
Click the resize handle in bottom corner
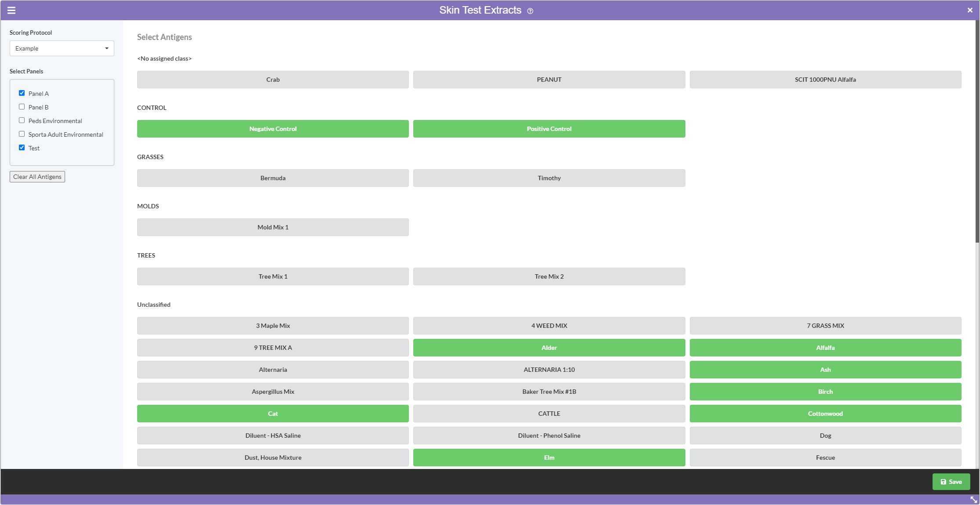click(x=974, y=500)
